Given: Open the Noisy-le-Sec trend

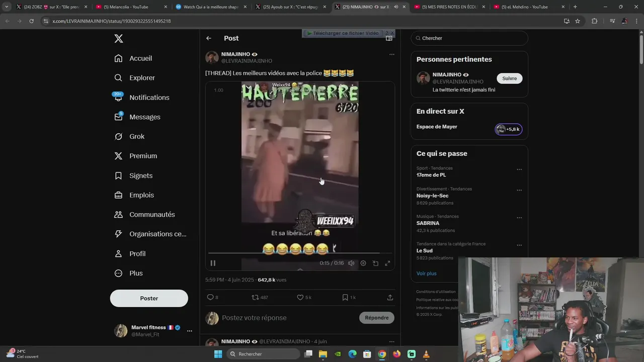Looking at the screenshot, I should tap(432, 196).
